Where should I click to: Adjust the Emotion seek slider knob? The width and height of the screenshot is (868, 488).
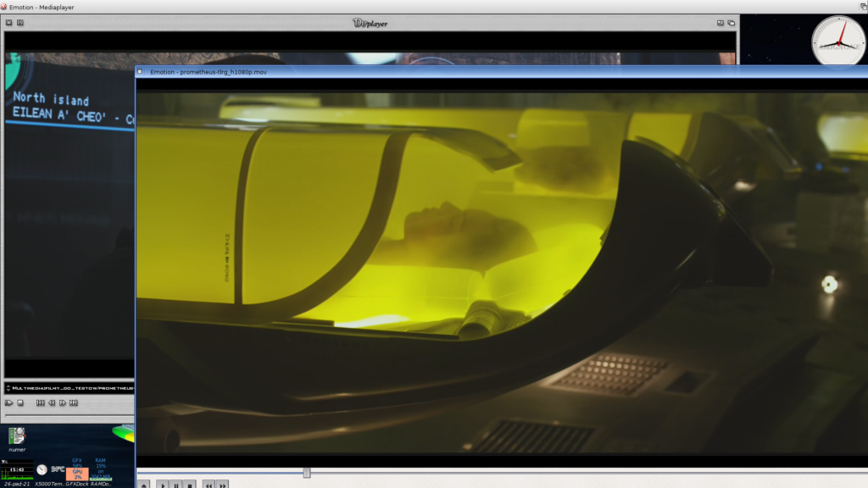(307, 473)
